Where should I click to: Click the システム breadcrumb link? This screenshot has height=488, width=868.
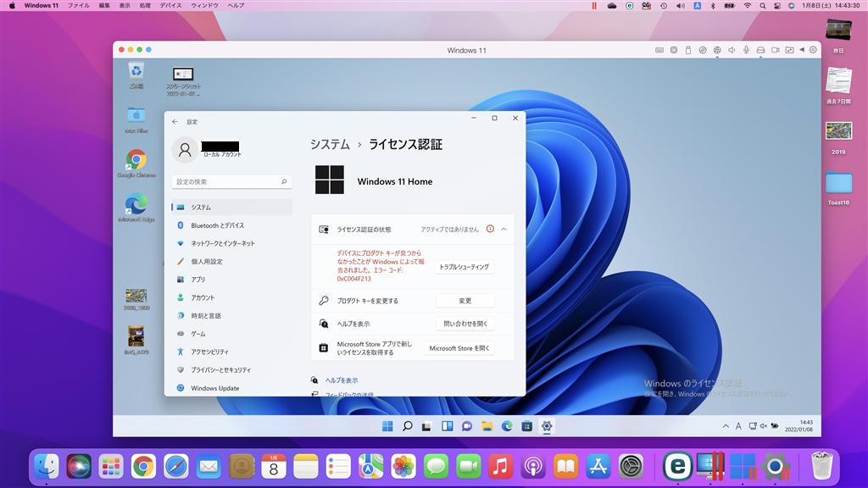click(330, 144)
